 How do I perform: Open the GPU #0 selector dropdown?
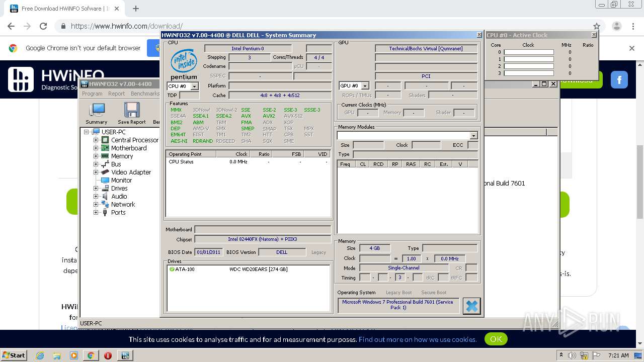(365, 86)
